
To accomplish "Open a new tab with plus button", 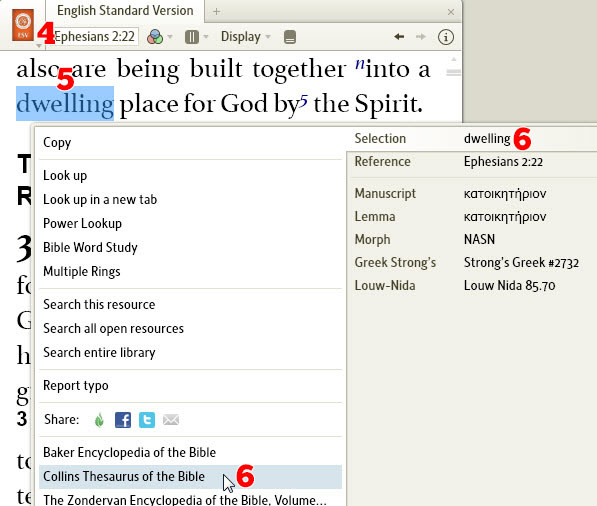I will click(x=216, y=12).
